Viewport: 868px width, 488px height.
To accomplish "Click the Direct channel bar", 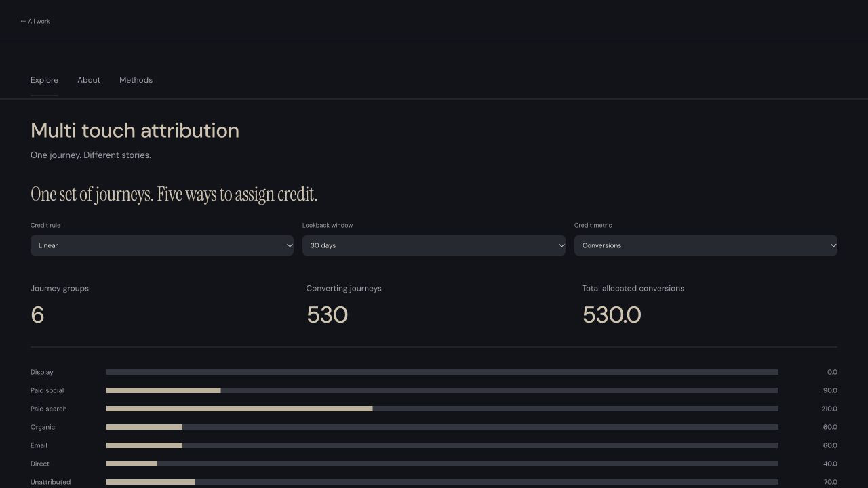I will tap(442, 464).
